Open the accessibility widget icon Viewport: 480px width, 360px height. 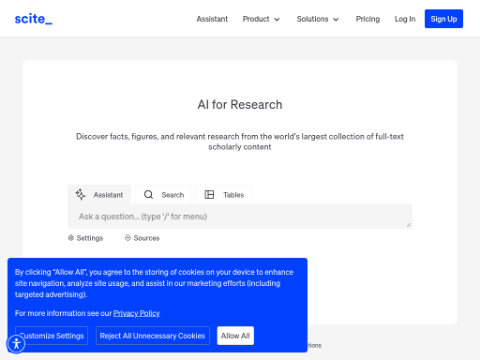[16, 344]
